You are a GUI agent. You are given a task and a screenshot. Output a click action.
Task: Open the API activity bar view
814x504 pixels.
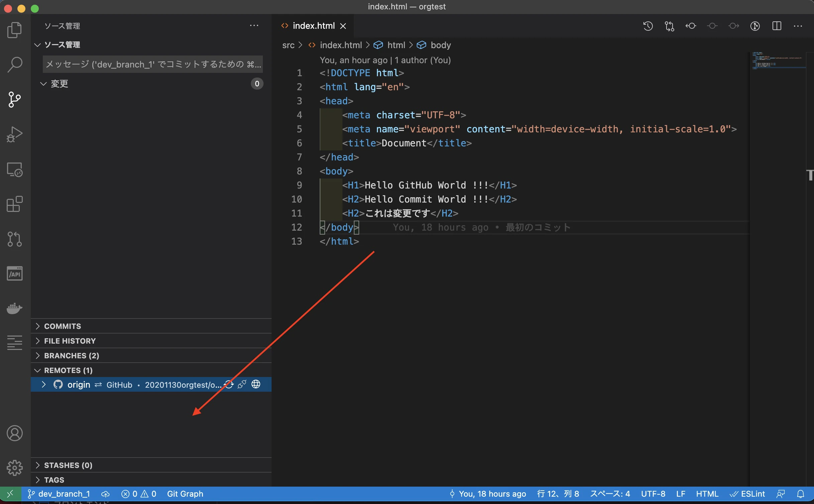click(x=15, y=274)
